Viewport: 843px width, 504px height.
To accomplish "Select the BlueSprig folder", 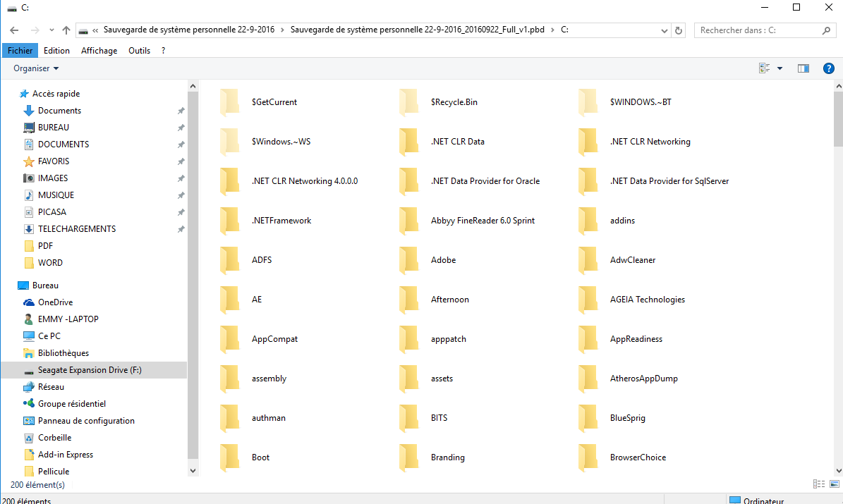I will click(627, 418).
